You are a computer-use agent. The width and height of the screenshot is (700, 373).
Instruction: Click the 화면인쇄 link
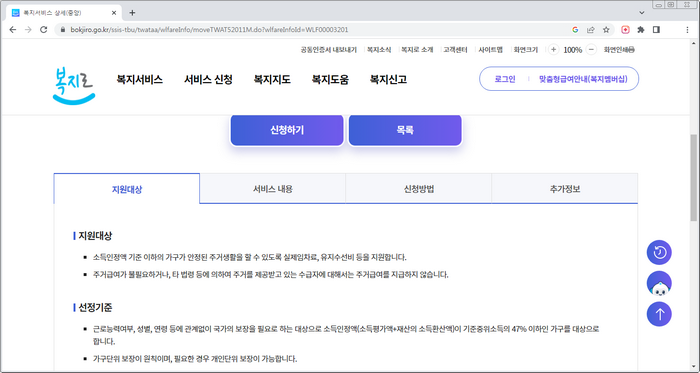(x=619, y=50)
